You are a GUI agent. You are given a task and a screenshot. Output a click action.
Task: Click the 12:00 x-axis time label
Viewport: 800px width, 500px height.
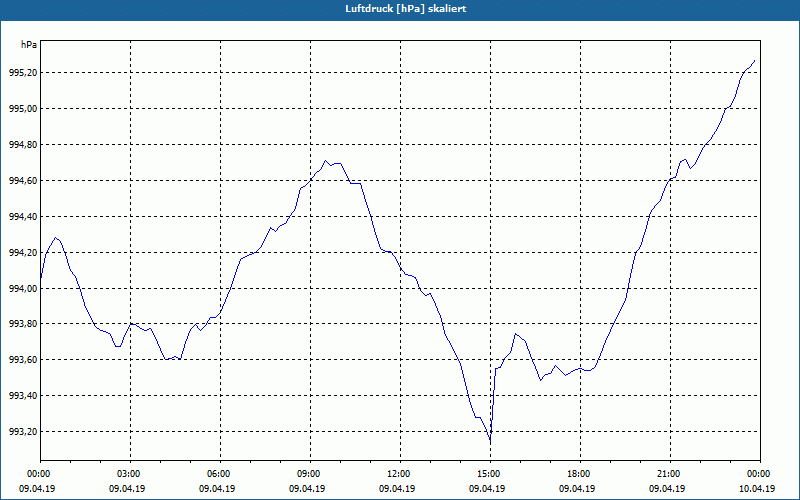click(x=397, y=474)
